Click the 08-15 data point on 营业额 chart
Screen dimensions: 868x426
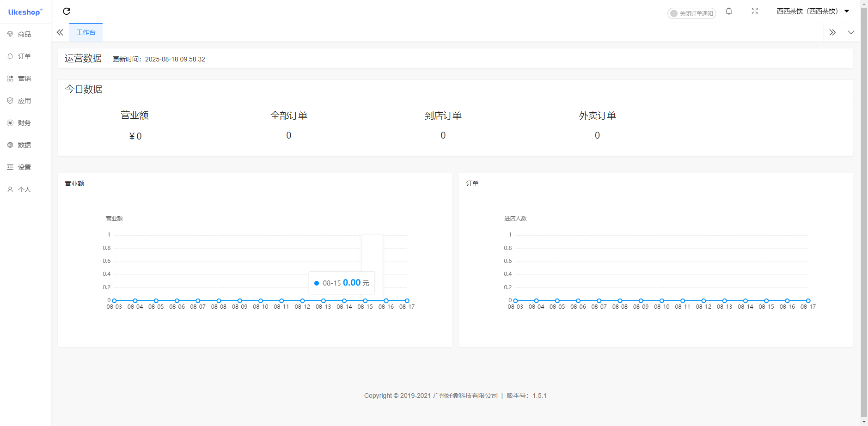365,301
